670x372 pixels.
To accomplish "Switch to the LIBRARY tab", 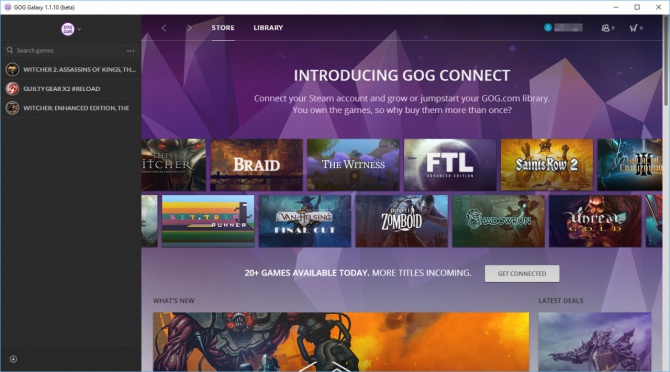I will [x=268, y=28].
